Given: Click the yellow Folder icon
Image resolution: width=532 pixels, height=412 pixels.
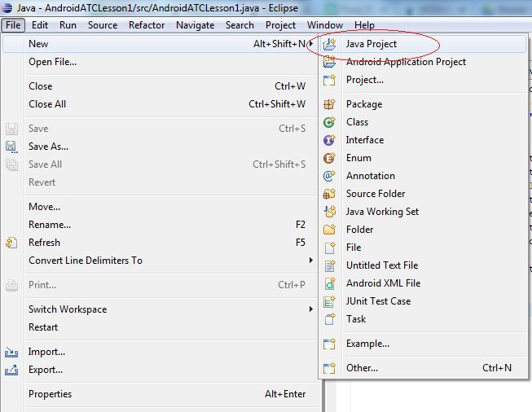Looking at the screenshot, I should (x=329, y=230).
